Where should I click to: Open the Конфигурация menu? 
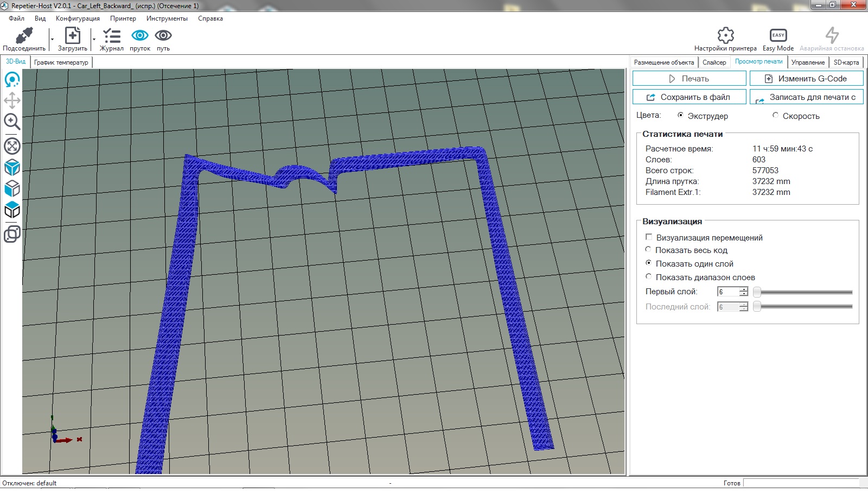coord(78,18)
